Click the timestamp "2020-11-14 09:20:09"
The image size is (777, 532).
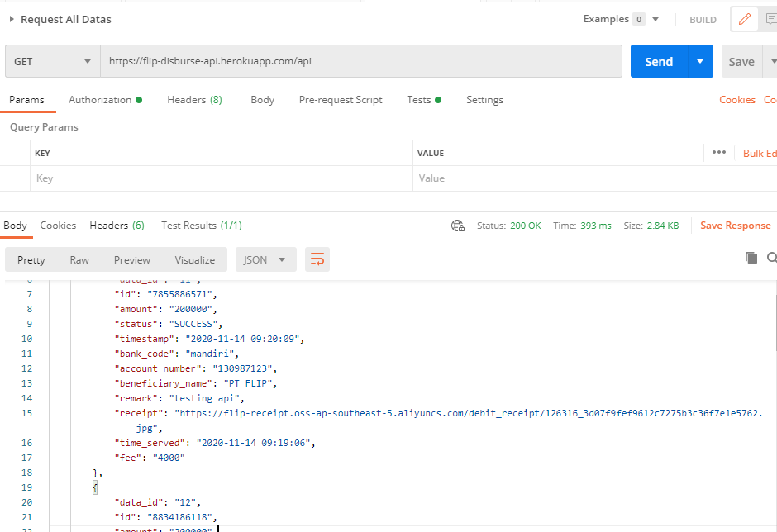pos(243,339)
